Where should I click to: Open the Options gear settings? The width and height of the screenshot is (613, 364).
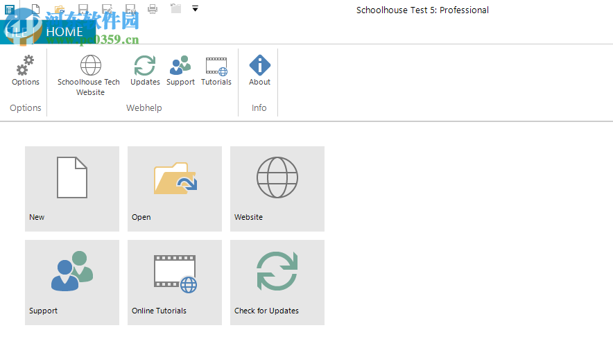[26, 71]
